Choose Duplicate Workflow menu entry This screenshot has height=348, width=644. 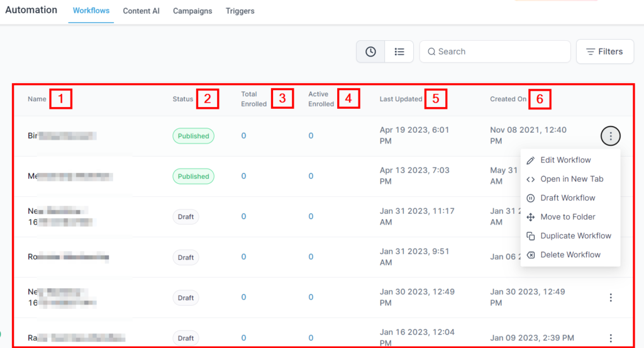click(x=570, y=236)
